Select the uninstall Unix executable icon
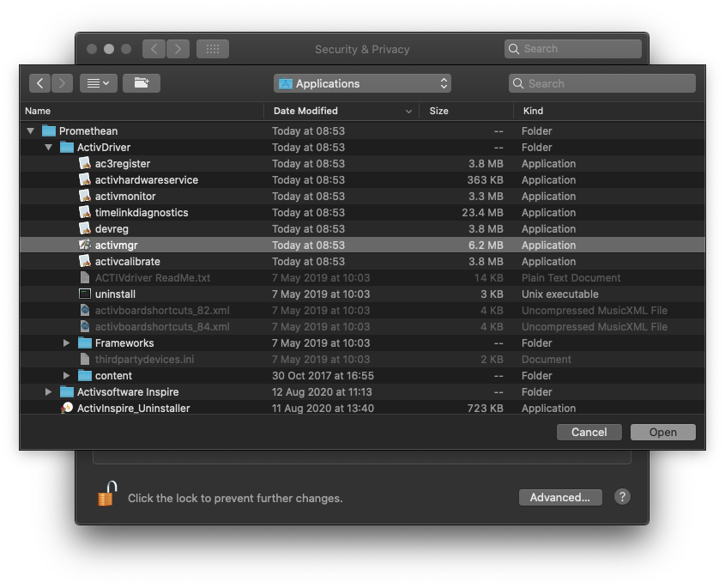 85,294
